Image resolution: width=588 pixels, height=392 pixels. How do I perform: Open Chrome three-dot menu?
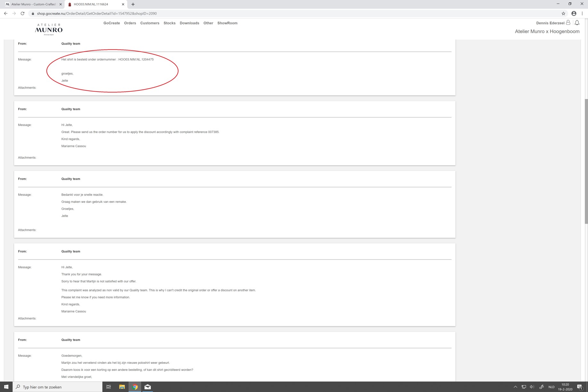coord(582,13)
